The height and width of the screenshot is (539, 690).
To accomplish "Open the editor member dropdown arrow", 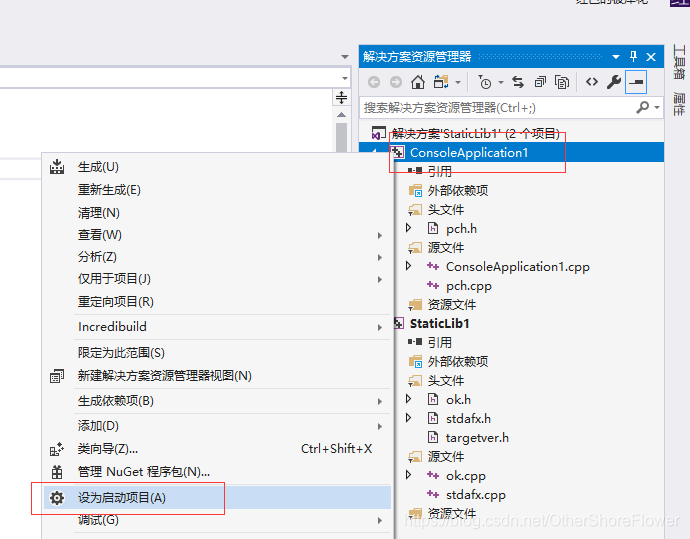I will coord(345,78).
